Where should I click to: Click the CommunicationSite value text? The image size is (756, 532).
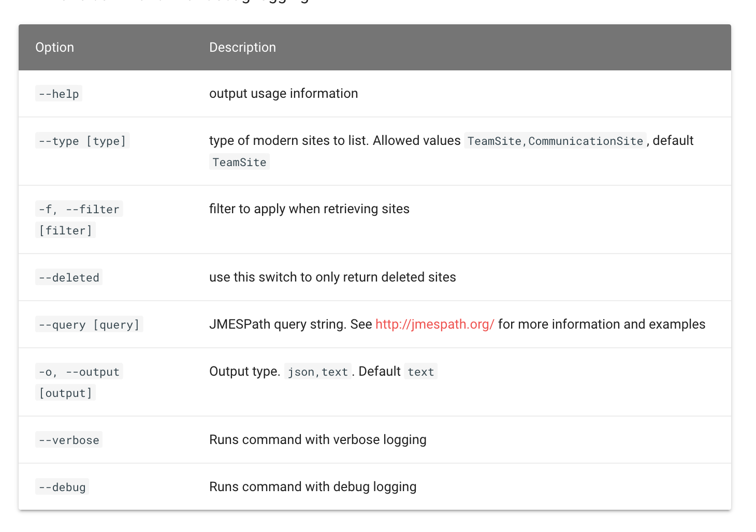(x=585, y=140)
